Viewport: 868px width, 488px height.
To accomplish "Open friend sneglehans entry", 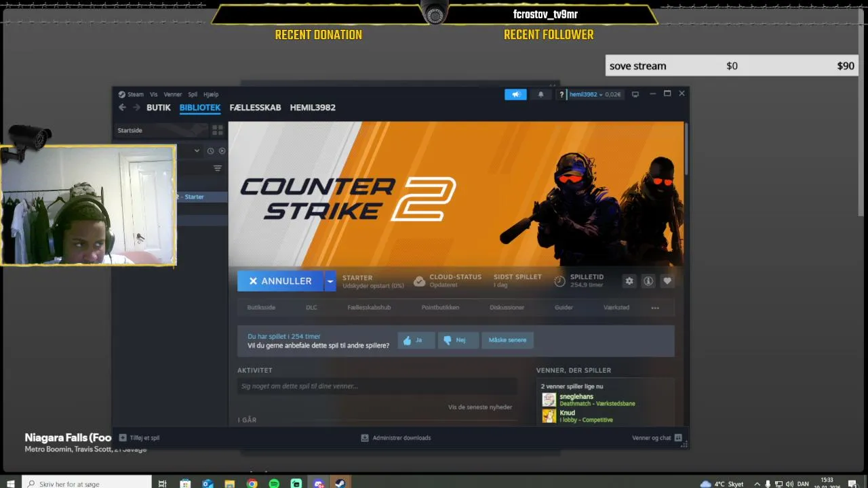I will coord(606,400).
